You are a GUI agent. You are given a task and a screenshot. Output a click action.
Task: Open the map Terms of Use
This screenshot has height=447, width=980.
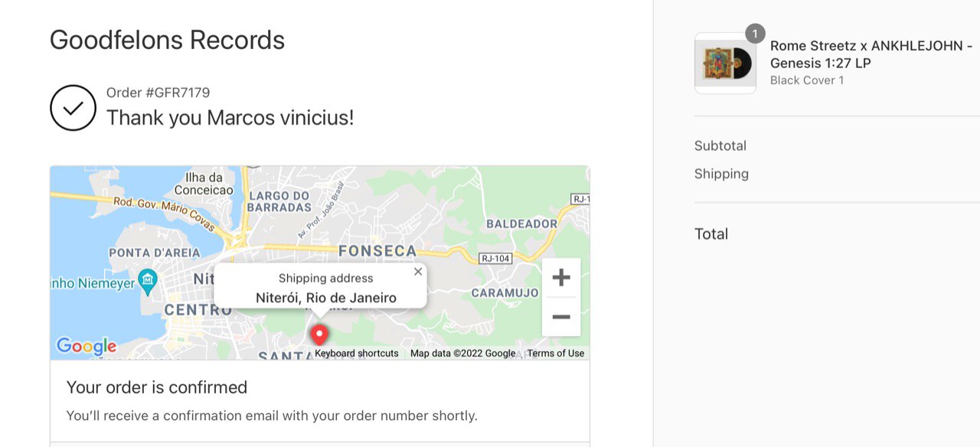[x=556, y=354]
